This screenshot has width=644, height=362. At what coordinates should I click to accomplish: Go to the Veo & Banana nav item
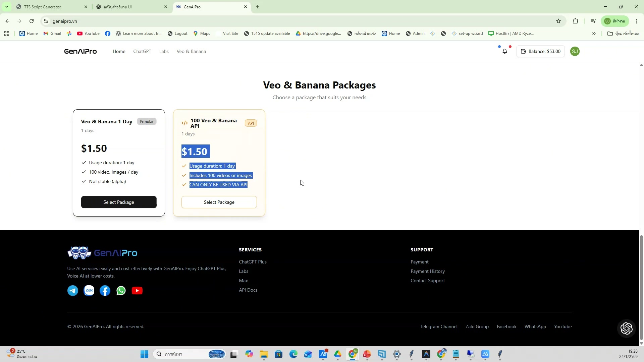click(191, 51)
